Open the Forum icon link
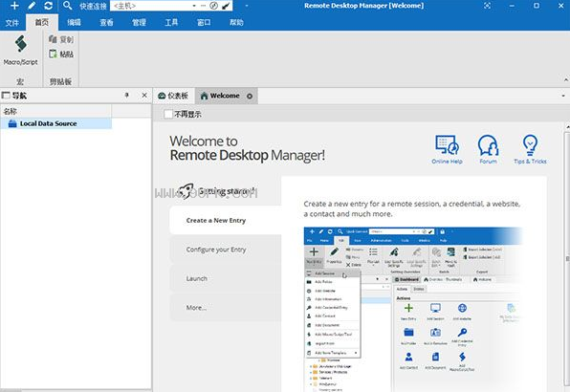The height and width of the screenshot is (392, 570). point(488,149)
